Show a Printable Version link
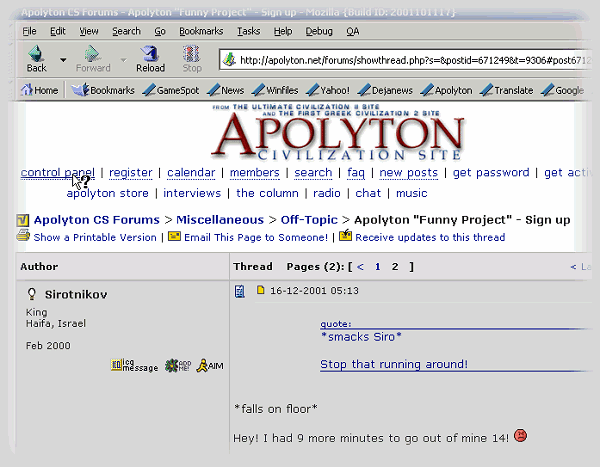600x467 pixels. [x=95, y=238]
